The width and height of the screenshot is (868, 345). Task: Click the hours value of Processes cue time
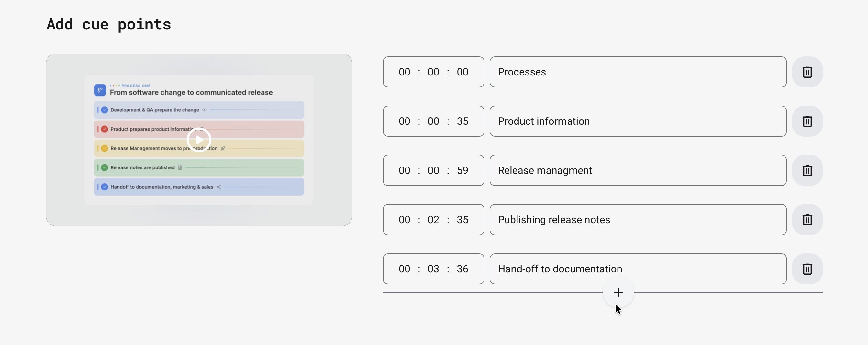tap(404, 72)
